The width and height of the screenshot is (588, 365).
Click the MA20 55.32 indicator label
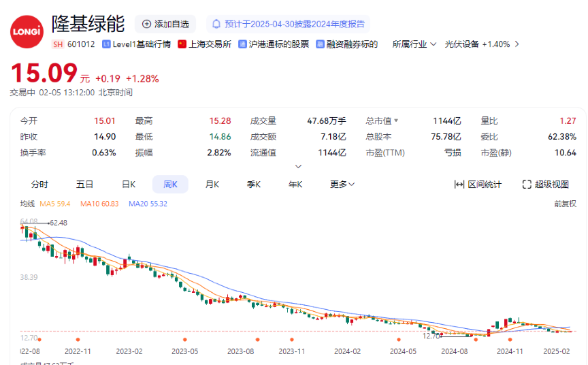pos(148,204)
